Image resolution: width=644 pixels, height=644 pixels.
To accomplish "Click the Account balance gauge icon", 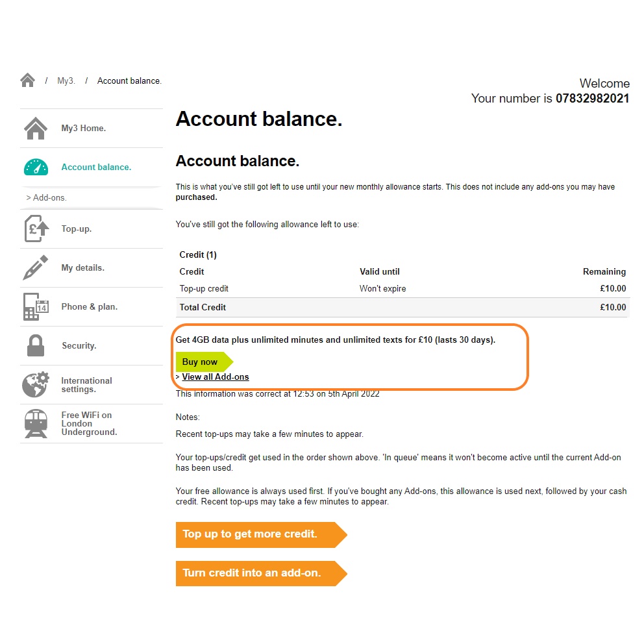I will coord(36,167).
